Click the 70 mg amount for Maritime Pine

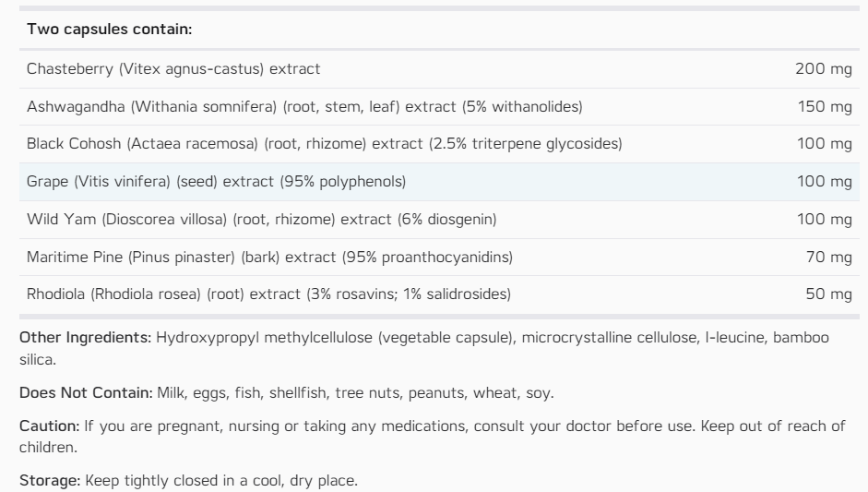tap(828, 258)
